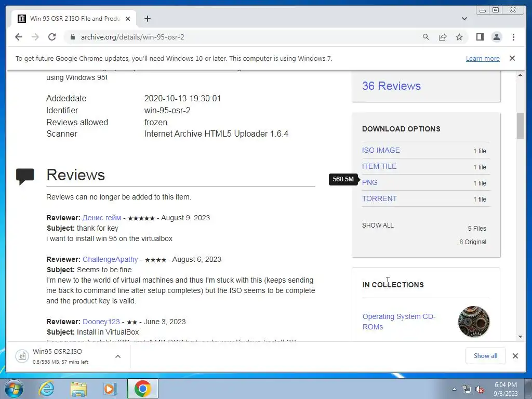Click 'Seems to be fine' review subject
Viewport: 532px width, 399px height.
(x=104, y=270)
